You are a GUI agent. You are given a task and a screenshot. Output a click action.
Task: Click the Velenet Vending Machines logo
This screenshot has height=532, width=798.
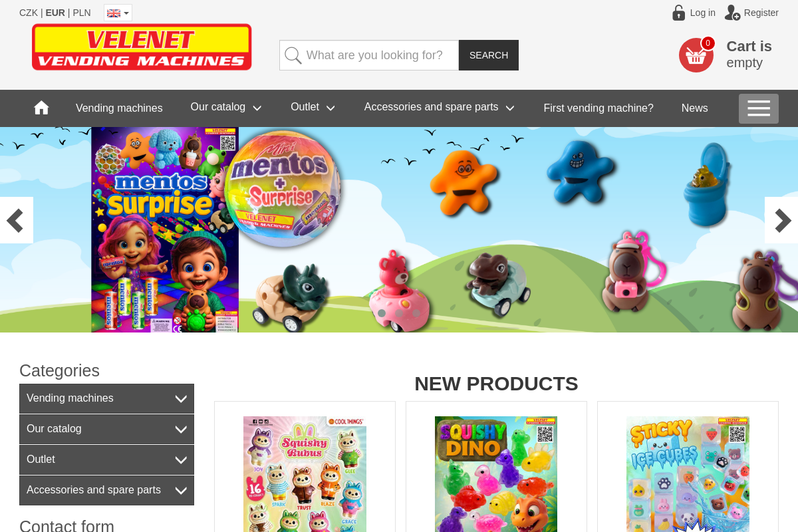tap(142, 47)
